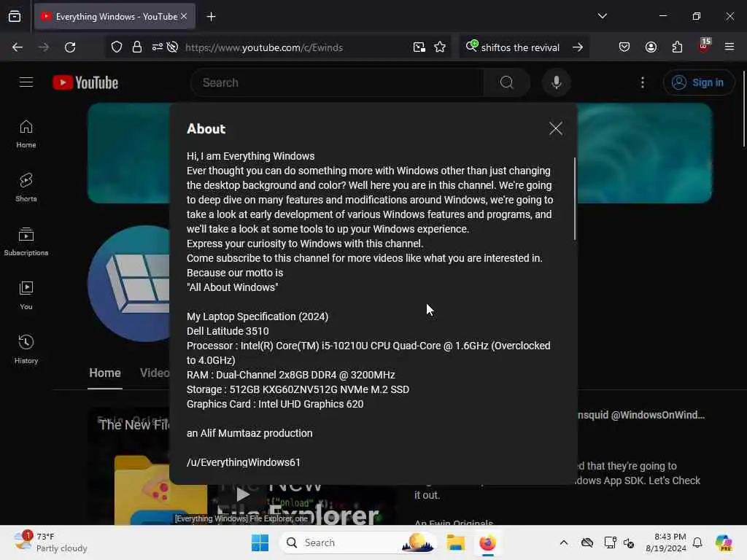This screenshot has width=747, height=560.
Task: Focus the YouTube search input field
Action: pyautogui.click(x=337, y=82)
